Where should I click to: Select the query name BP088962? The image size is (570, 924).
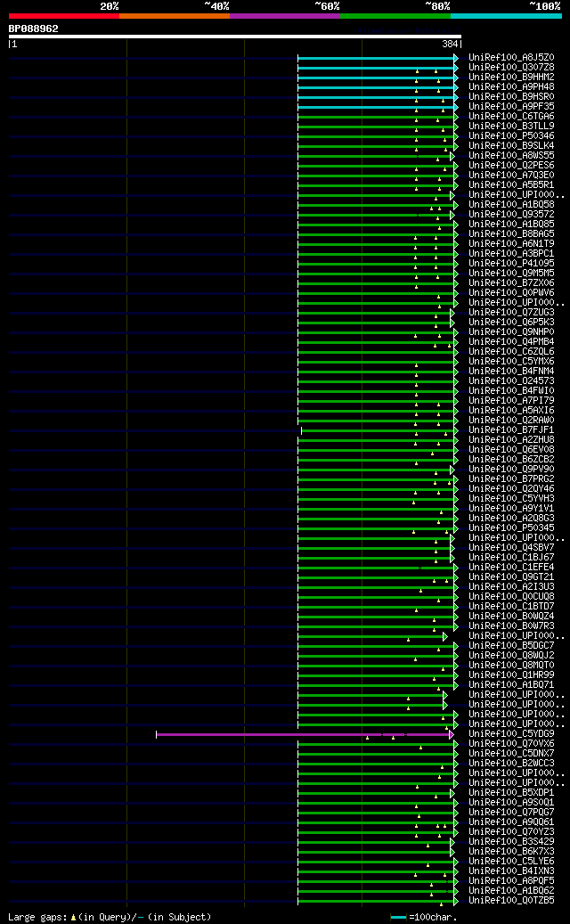pos(34,29)
